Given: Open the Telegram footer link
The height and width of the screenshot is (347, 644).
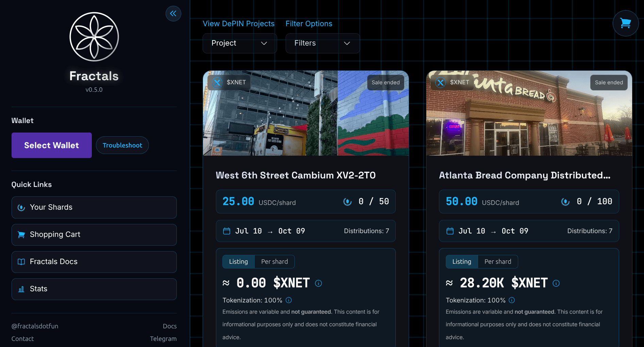Looking at the screenshot, I should tap(163, 339).
